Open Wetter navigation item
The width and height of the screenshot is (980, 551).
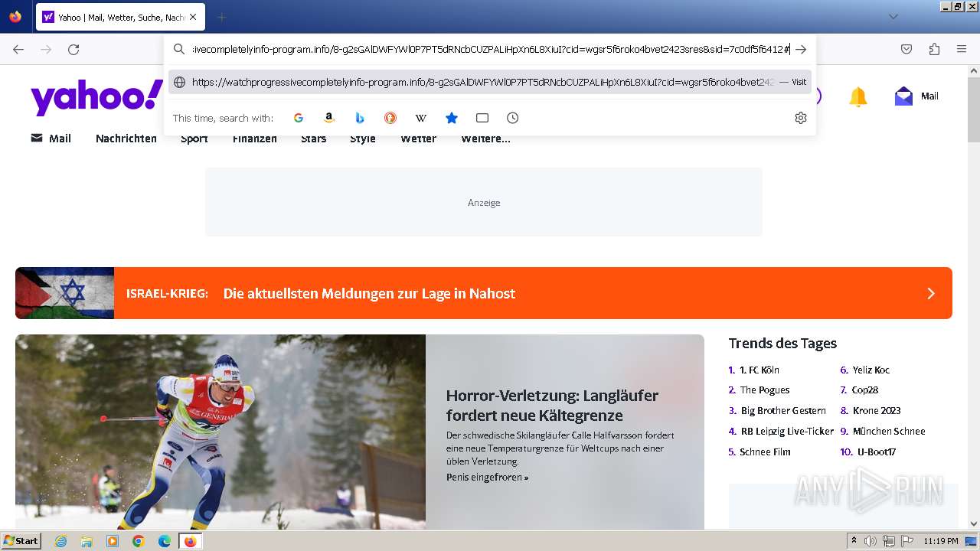click(419, 139)
